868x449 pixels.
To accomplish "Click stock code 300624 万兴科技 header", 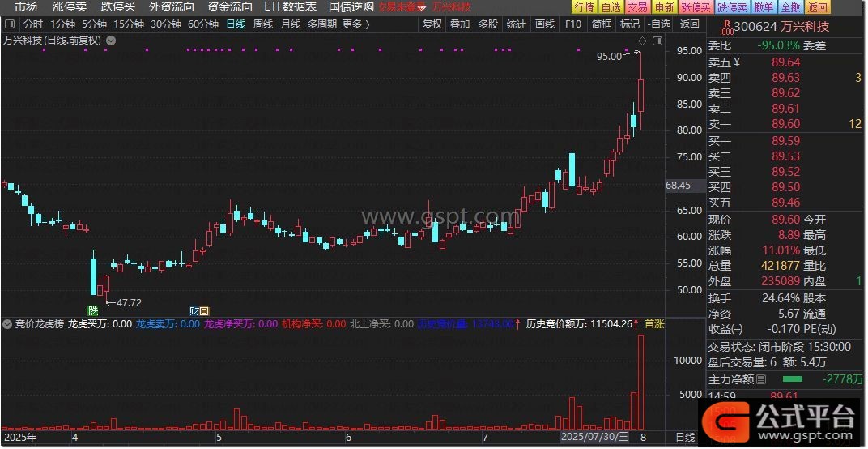I will 781,27.
